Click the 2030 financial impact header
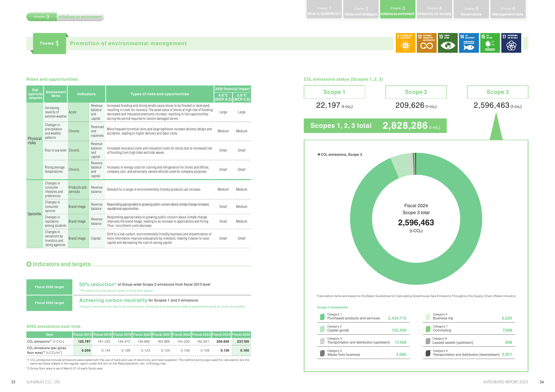 click(x=232, y=89)
